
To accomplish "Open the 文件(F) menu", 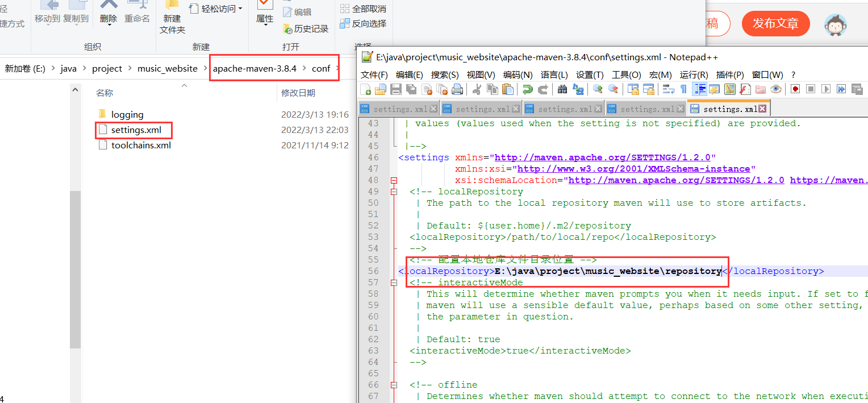I will click(374, 74).
